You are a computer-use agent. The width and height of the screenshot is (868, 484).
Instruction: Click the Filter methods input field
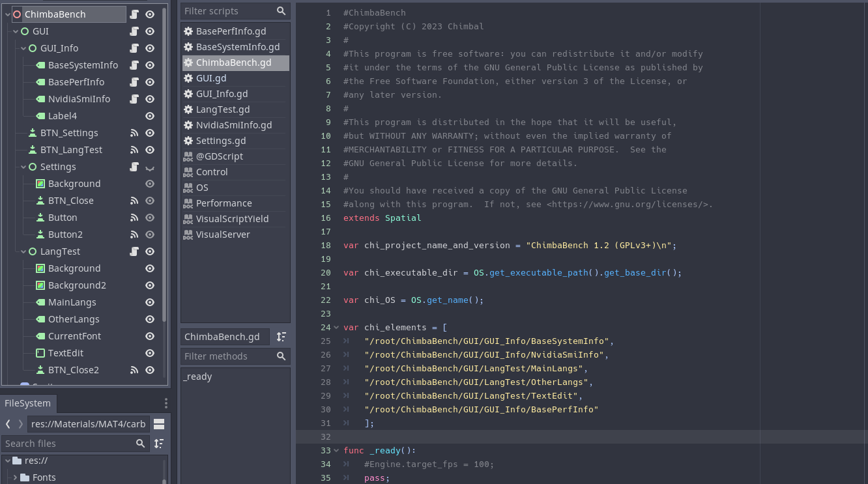(235, 356)
